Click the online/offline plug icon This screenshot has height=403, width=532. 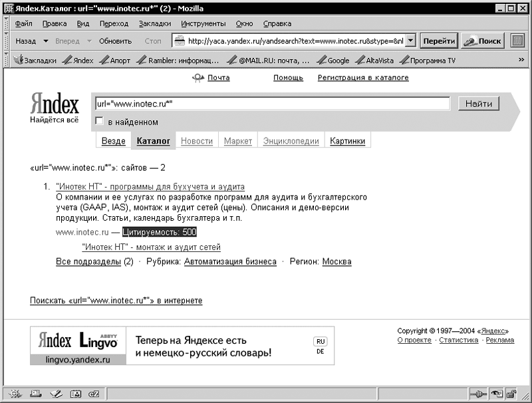pos(478,394)
